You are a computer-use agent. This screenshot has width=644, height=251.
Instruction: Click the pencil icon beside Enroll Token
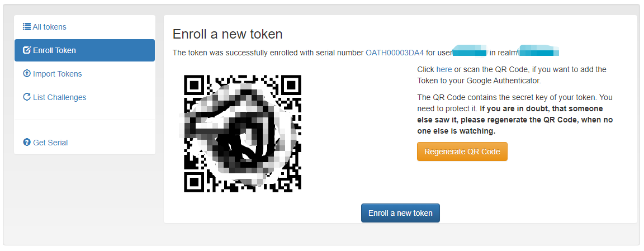[x=27, y=50]
